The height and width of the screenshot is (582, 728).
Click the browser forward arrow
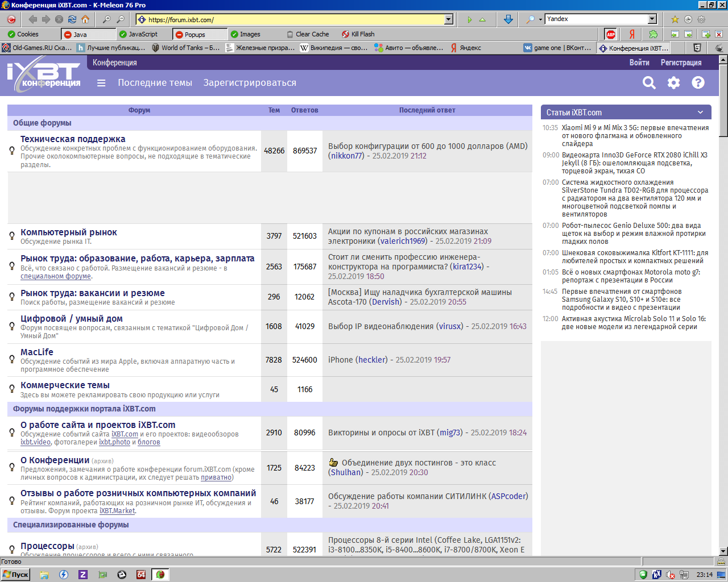tap(46, 19)
